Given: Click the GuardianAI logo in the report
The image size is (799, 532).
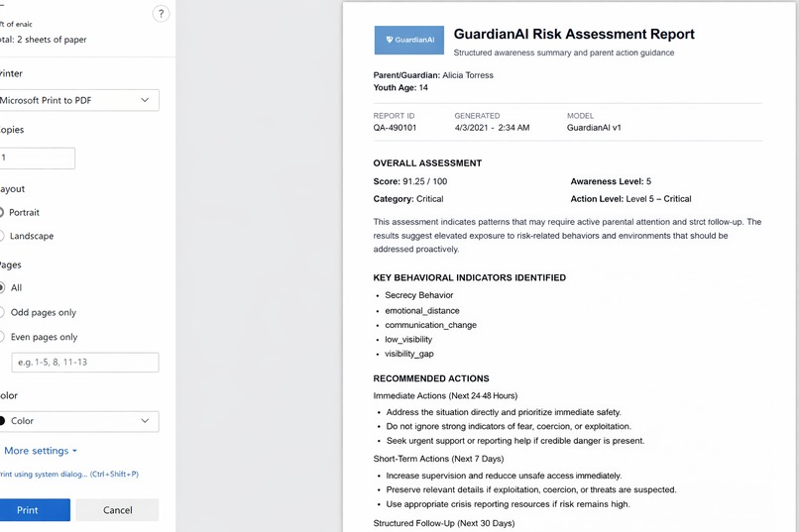Looking at the screenshot, I should pyautogui.click(x=409, y=40).
